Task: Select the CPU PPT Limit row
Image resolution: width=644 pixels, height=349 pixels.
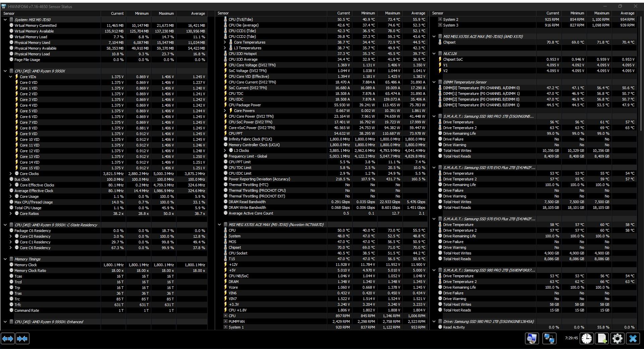Action: [x=321, y=162]
